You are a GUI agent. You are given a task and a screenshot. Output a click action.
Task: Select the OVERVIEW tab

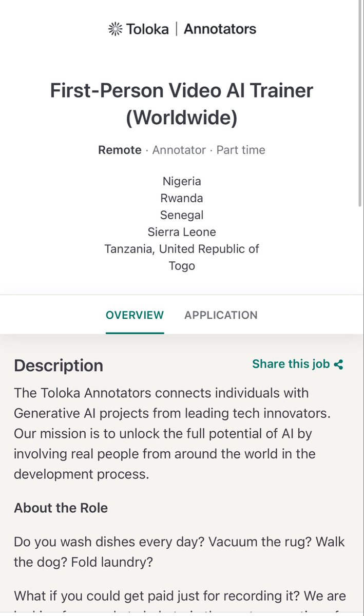pos(135,315)
